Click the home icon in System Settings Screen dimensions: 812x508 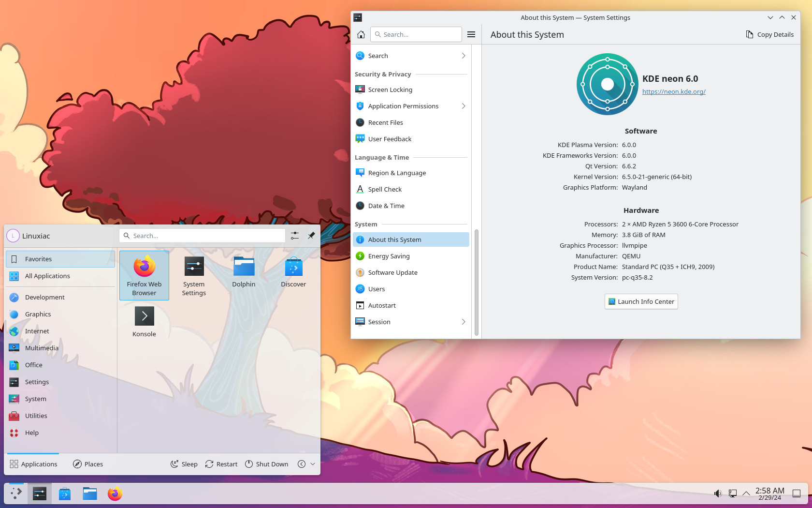[361, 34]
